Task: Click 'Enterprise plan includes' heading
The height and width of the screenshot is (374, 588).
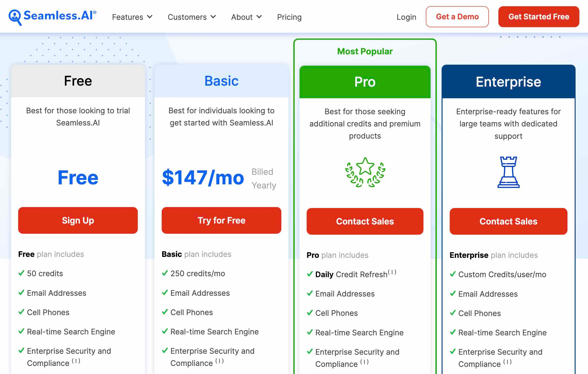Action: (494, 255)
